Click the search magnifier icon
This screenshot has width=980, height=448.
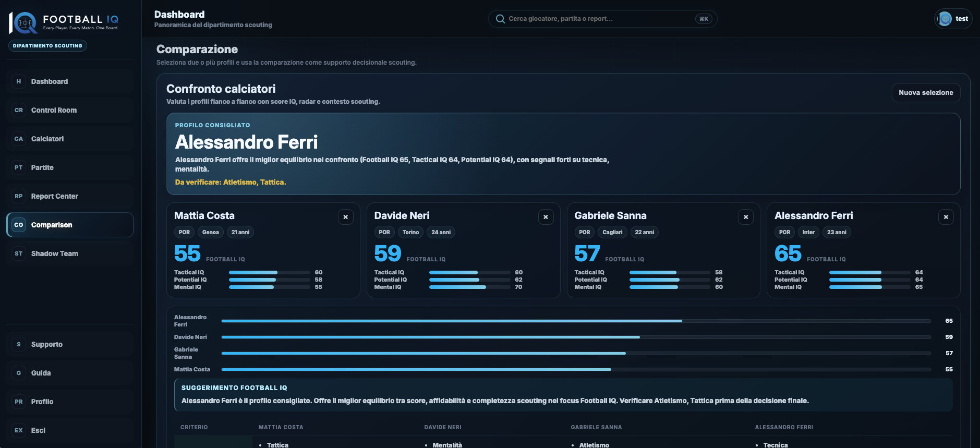(x=500, y=19)
